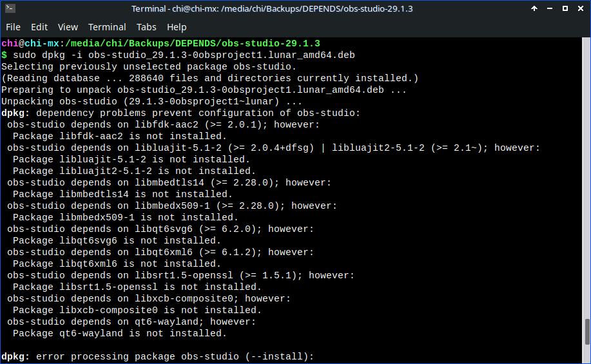
Task: Maximize the terminal window
Action: tap(565, 8)
